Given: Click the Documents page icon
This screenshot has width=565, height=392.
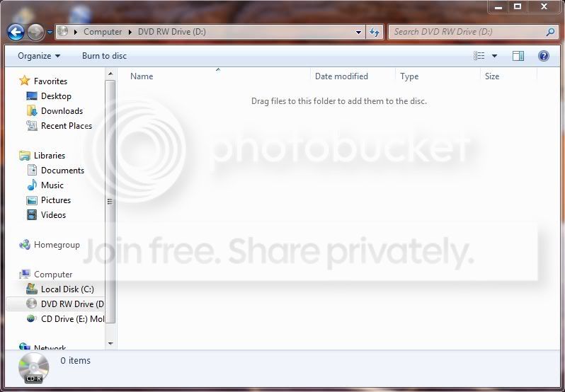Looking at the screenshot, I should coord(32,170).
